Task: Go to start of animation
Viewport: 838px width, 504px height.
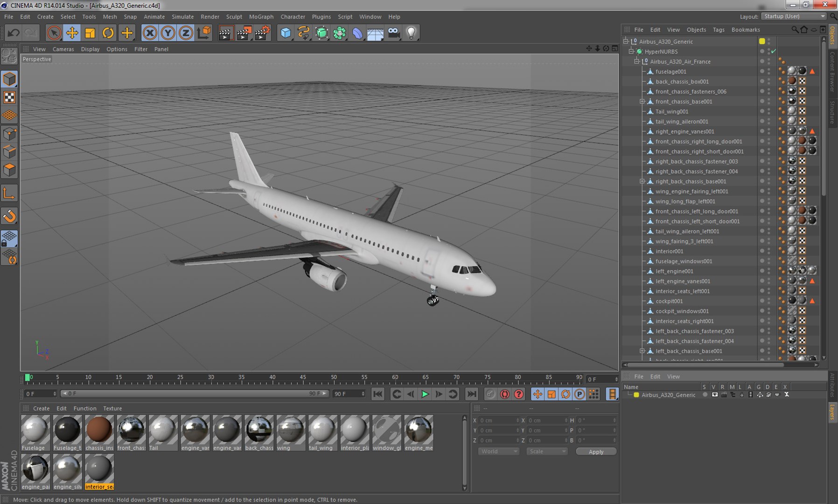Action: coord(378,394)
